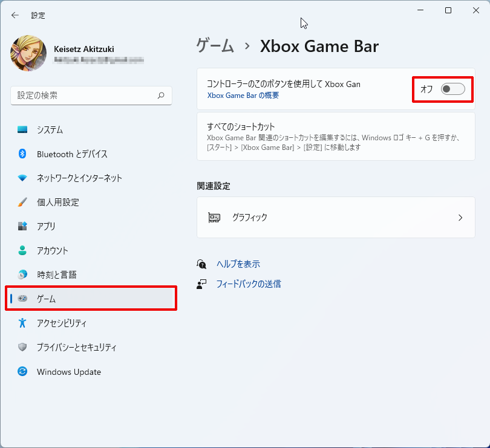Click the Bluetooth icon in the sidebar
This screenshot has width=490, height=448.
pos(22,154)
